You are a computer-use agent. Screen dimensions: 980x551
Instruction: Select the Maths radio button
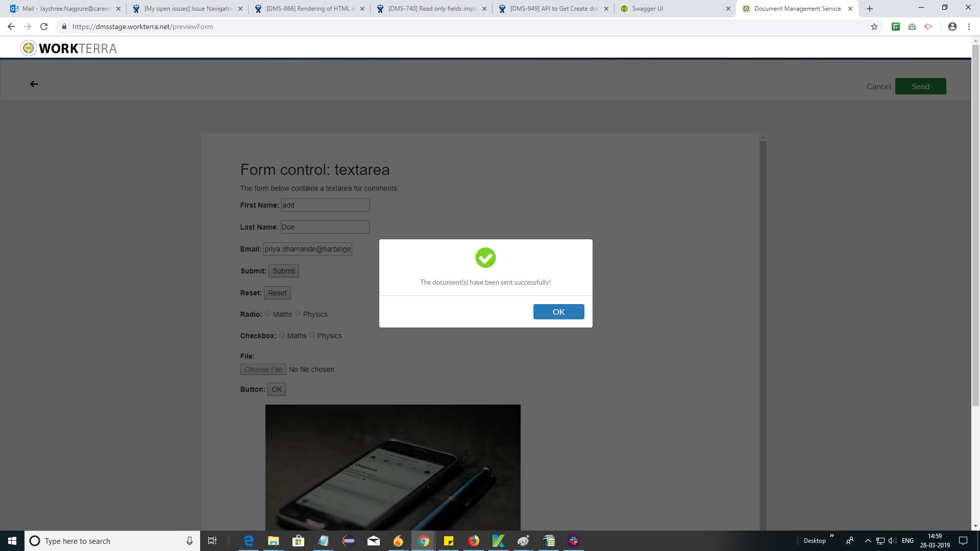tap(267, 313)
